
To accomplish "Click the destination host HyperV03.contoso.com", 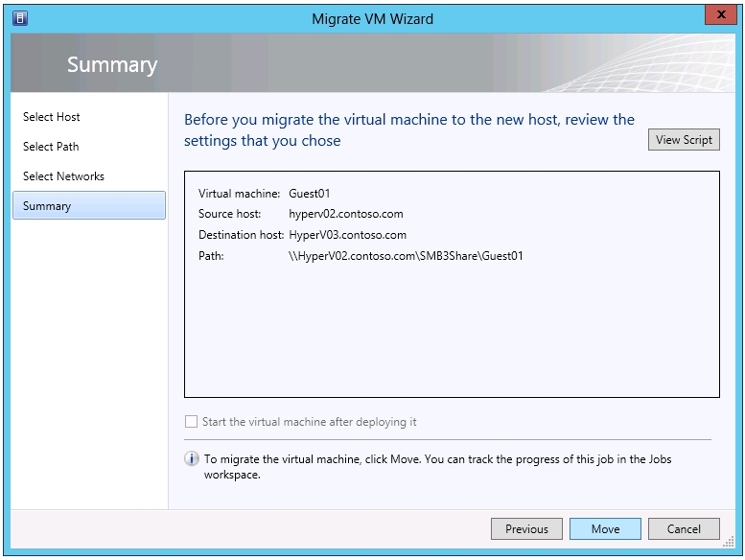I will pos(347,235).
